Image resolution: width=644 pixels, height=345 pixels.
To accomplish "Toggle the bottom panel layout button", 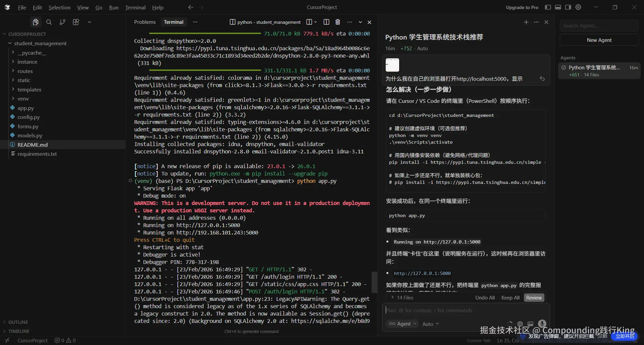I will [558, 7].
